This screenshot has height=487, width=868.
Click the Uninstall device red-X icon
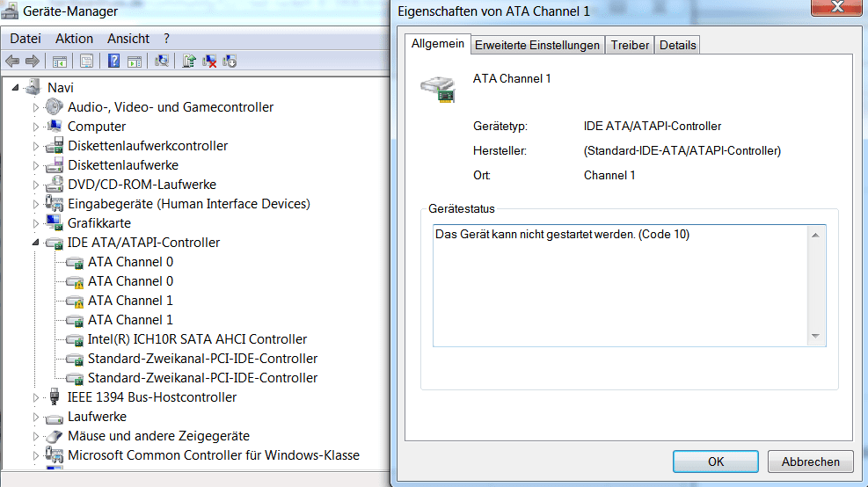(x=209, y=61)
